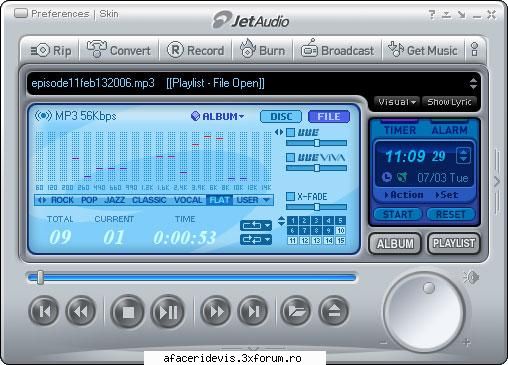
Task: Click the track title scroll arrows
Action: pyautogui.click(x=473, y=83)
